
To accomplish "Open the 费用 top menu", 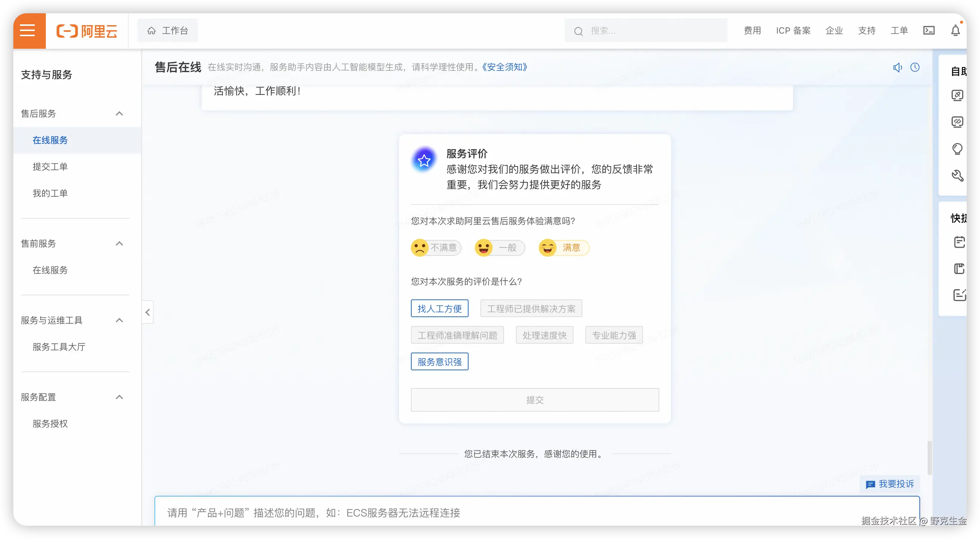I will [x=752, y=30].
